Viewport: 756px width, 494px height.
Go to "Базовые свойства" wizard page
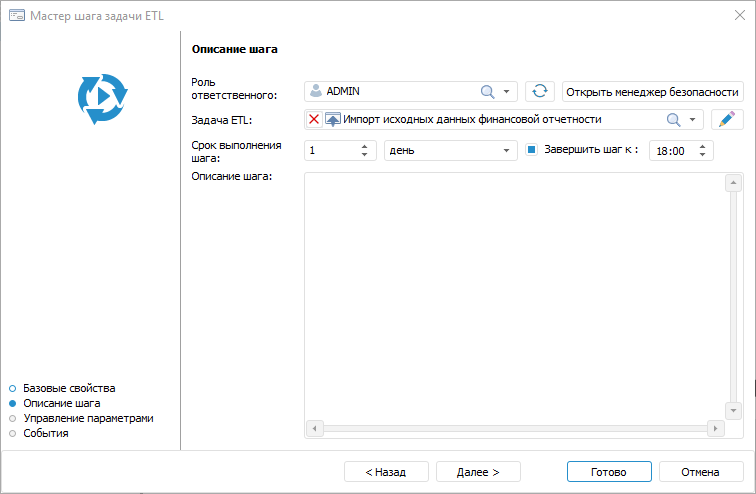(x=69, y=387)
